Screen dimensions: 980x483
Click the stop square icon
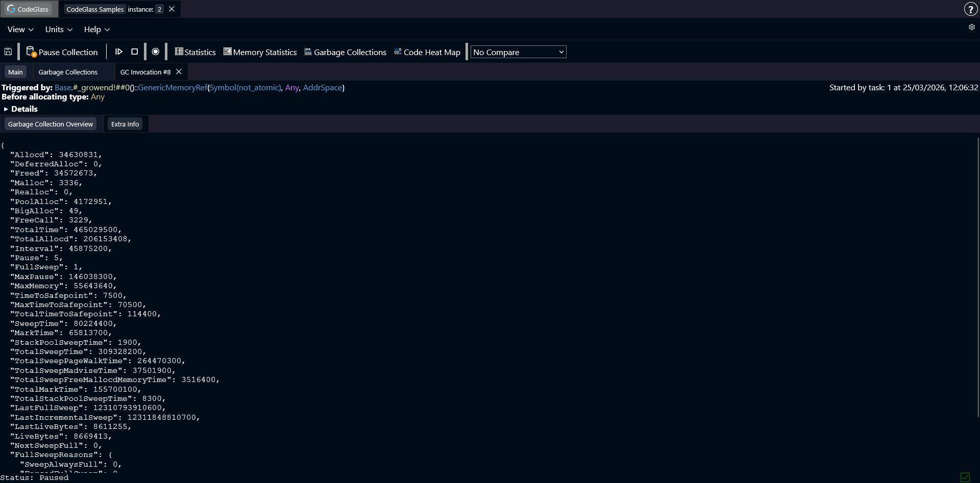(x=135, y=52)
